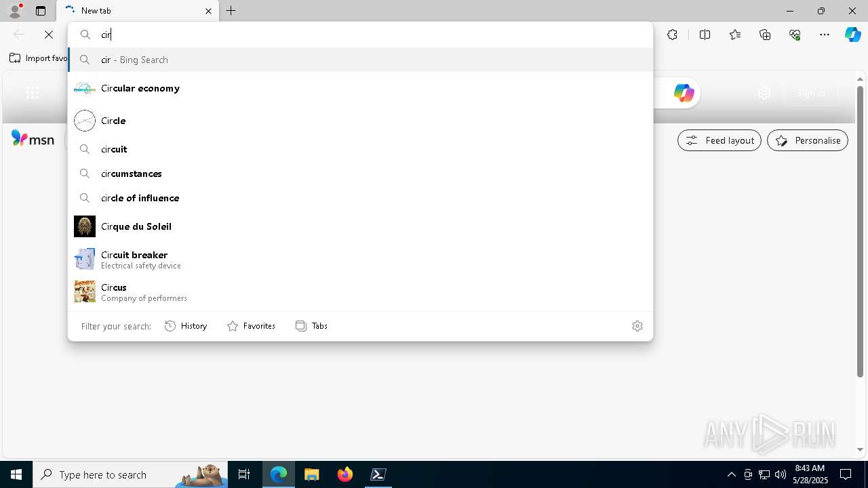Toggle Split screen view
868x488 pixels.
click(x=705, y=35)
